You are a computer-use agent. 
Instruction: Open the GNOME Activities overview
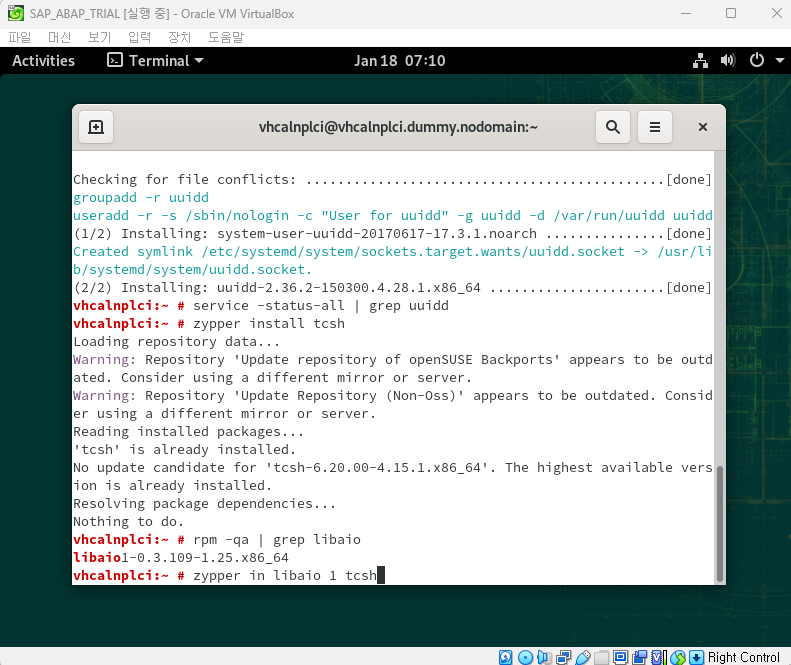(43, 61)
